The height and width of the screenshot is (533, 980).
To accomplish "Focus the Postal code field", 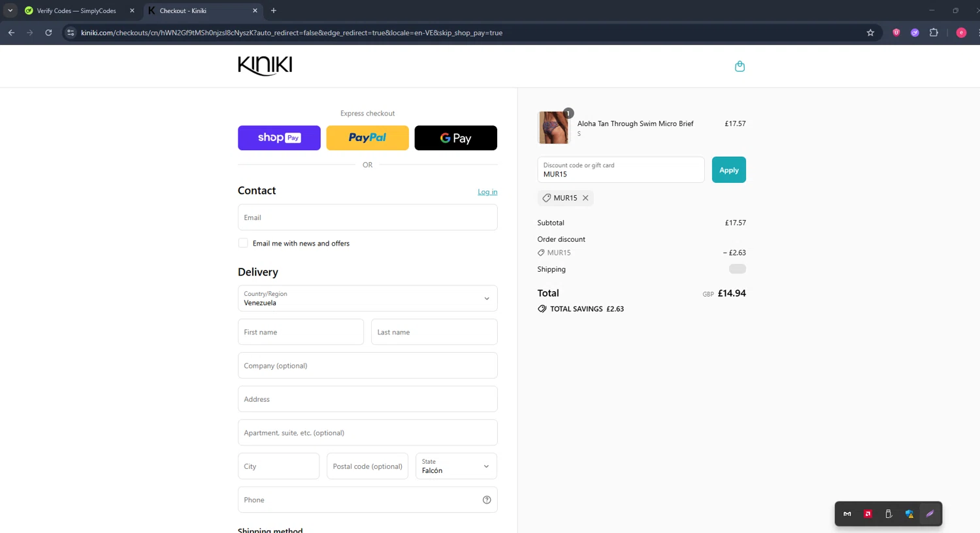I will (x=367, y=466).
